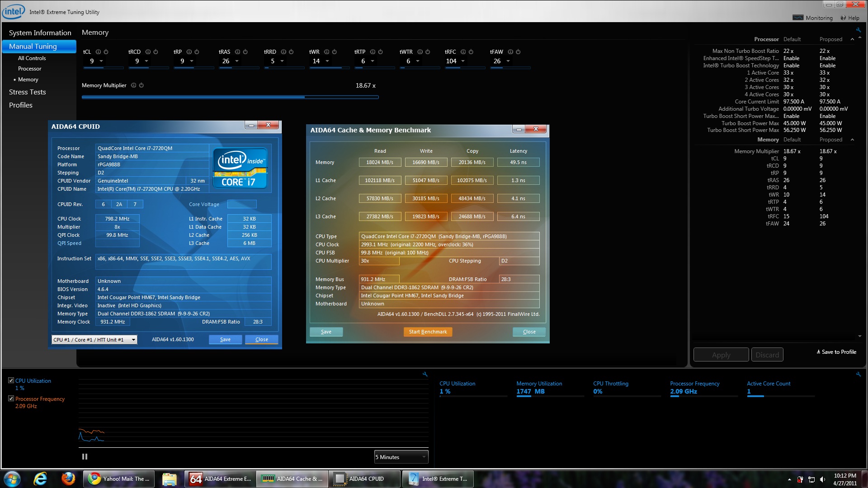Click Save in the AIDA64 CPUID window

(225, 340)
